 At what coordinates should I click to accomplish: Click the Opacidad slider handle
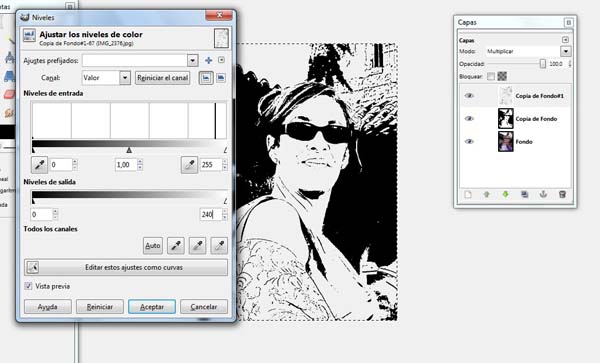coord(543,64)
